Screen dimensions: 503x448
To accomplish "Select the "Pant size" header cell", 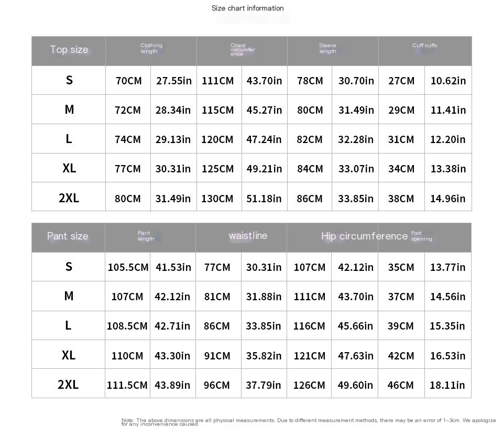I will coord(68,236).
